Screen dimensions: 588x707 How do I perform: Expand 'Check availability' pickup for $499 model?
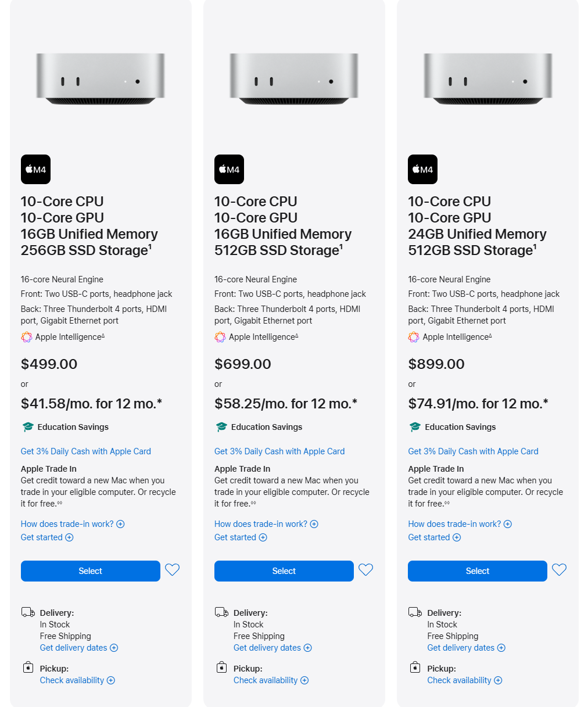point(77,680)
